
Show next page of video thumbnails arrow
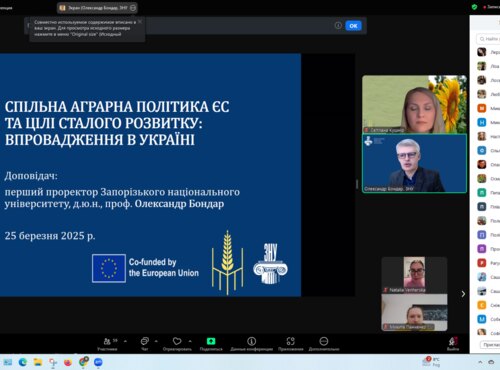click(463, 294)
